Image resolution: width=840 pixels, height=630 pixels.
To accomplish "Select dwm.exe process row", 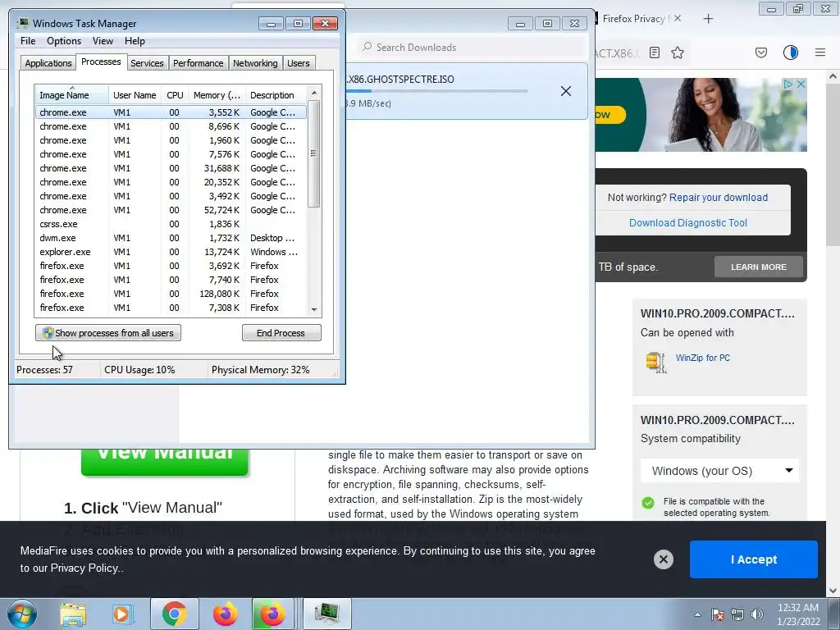I will 171,238.
